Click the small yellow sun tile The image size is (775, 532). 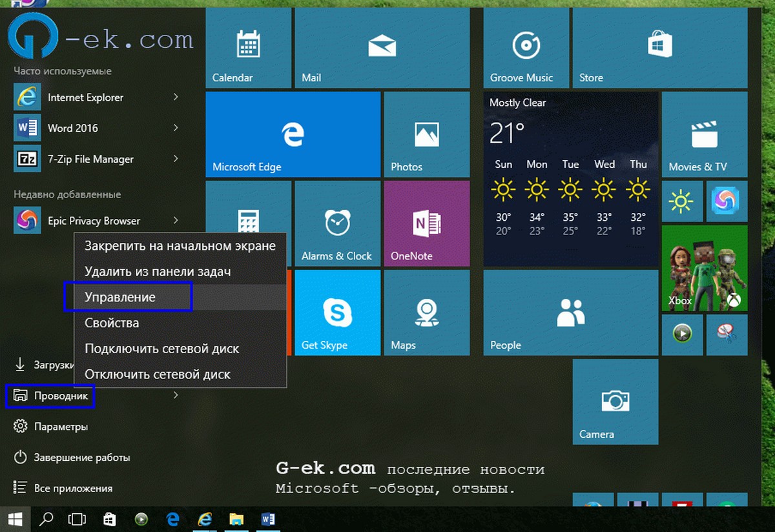point(682,201)
